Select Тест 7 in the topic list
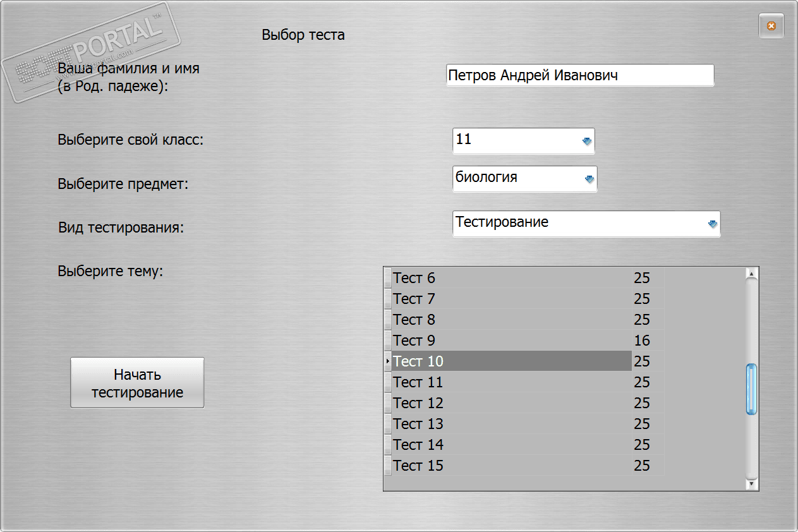 (x=511, y=299)
